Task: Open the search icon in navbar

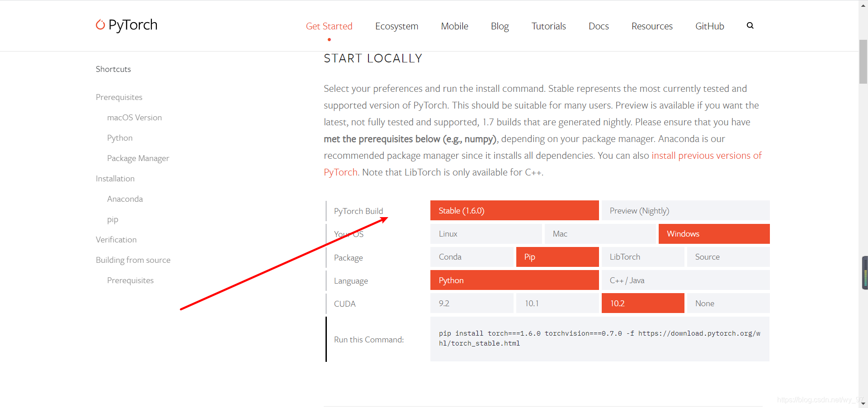Action: 750,26
